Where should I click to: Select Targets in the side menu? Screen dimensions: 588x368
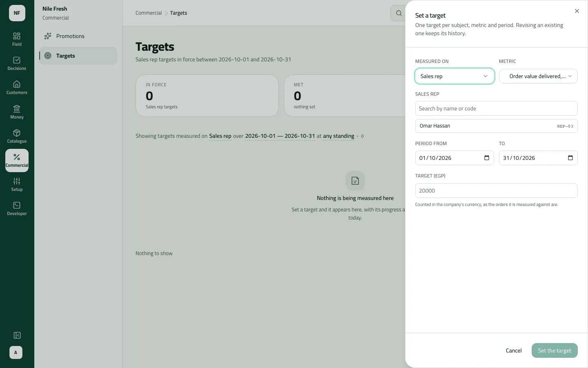78,56
